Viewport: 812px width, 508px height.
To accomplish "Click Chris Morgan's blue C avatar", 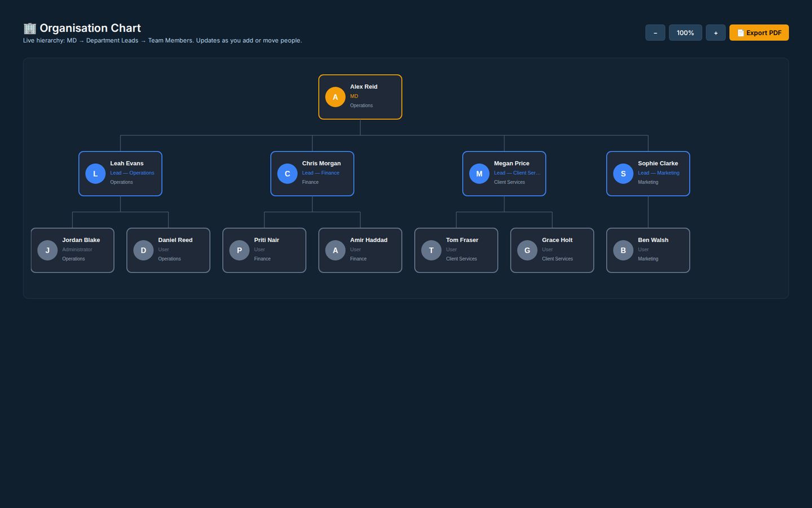I will click(x=287, y=174).
